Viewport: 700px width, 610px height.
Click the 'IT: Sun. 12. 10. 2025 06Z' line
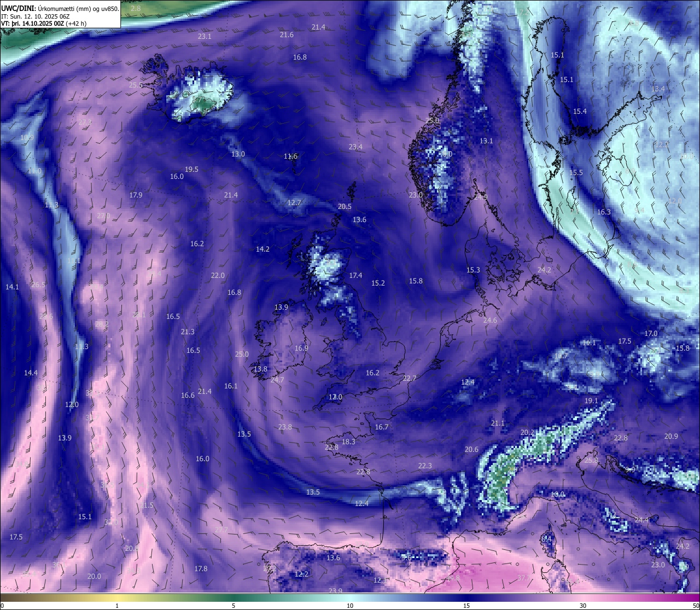37,16
